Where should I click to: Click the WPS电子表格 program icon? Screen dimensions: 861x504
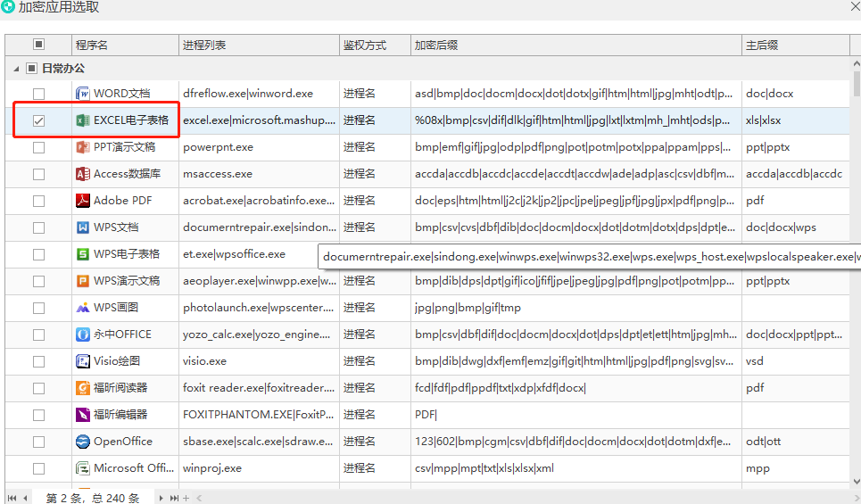tap(82, 254)
